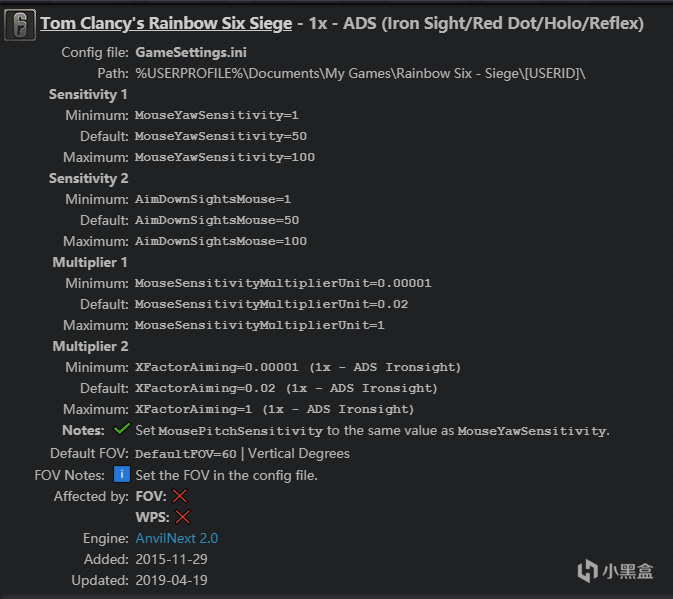The image size is (673, 599).
Task: Click the green checkmark beside Notes
Action: pos(122,429)
